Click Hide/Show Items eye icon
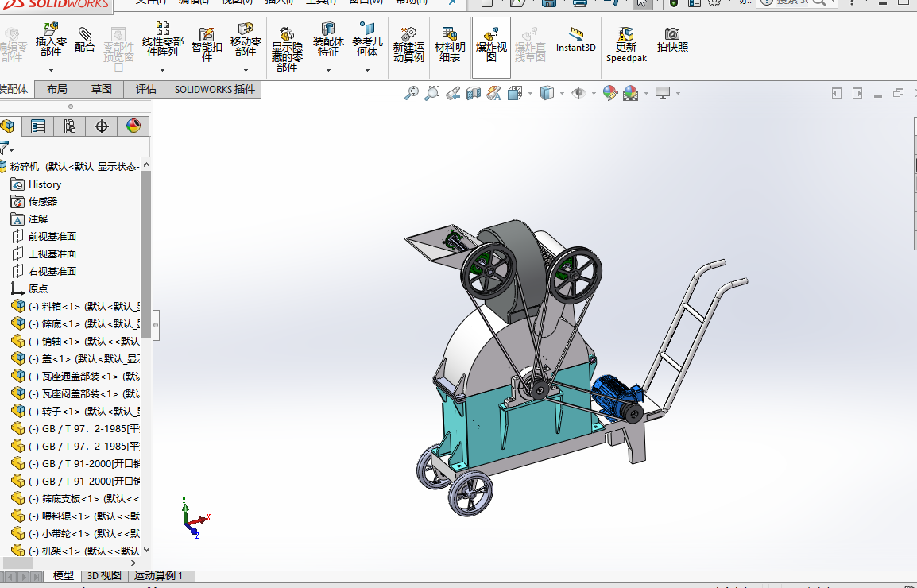Viewport: 917px width, 588px height. [x=578, y=93]
